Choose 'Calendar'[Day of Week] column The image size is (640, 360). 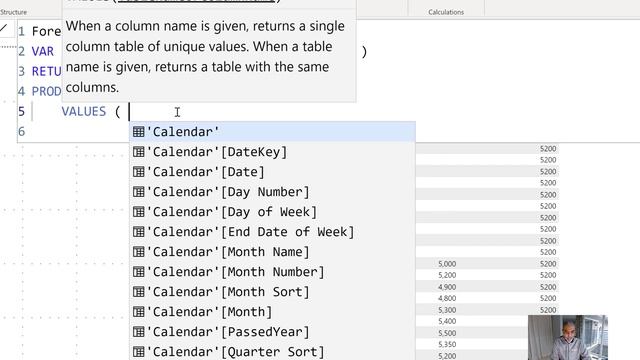click(272, 212)
